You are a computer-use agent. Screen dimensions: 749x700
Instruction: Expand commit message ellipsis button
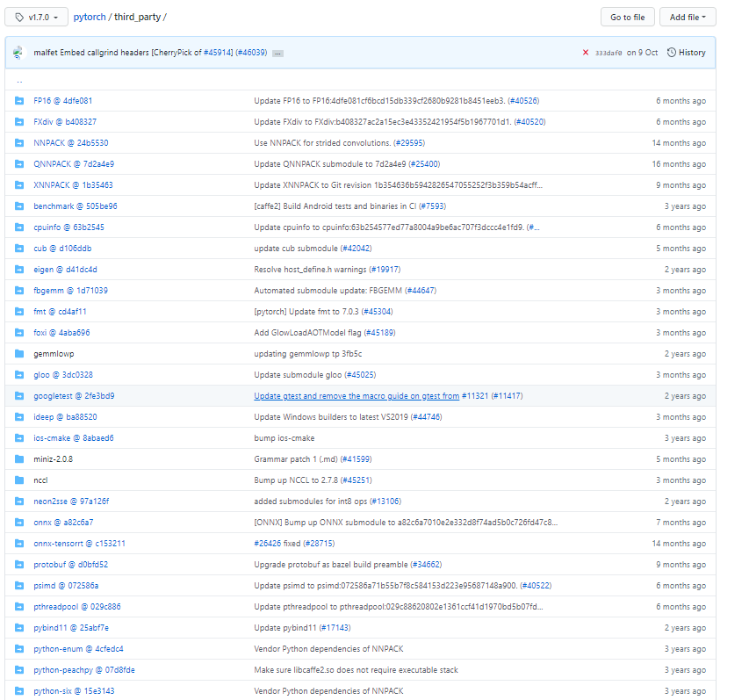pyautogui.click(x=277, y=53)
